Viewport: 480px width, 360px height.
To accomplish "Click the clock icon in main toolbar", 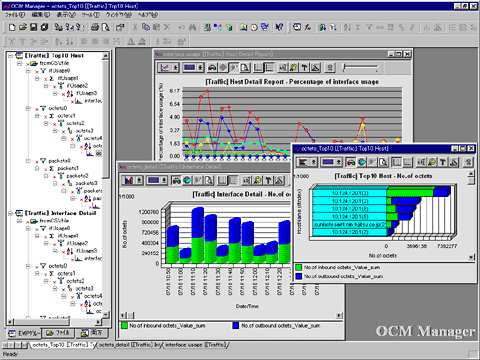I will click(254, 27).
